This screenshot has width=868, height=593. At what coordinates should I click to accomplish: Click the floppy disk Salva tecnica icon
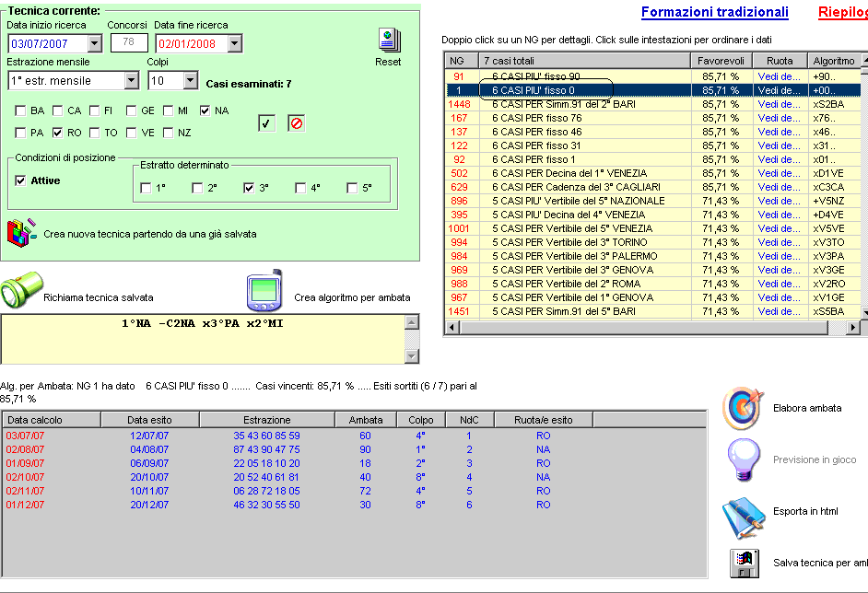(x=745, y=564)
